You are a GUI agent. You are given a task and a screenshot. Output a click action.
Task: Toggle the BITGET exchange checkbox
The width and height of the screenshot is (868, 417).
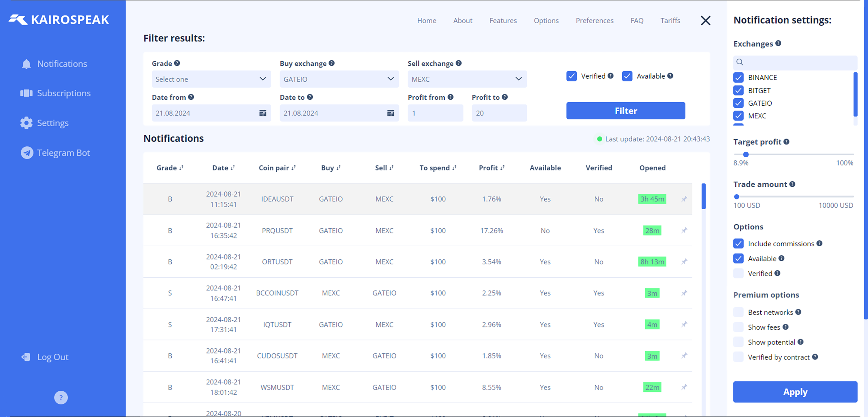[x=738, y=91]
